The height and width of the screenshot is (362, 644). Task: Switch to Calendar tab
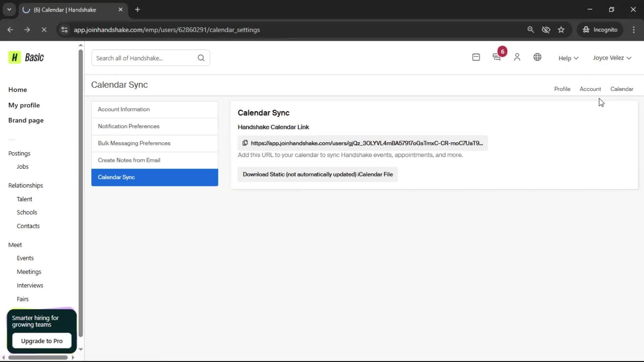622,89
